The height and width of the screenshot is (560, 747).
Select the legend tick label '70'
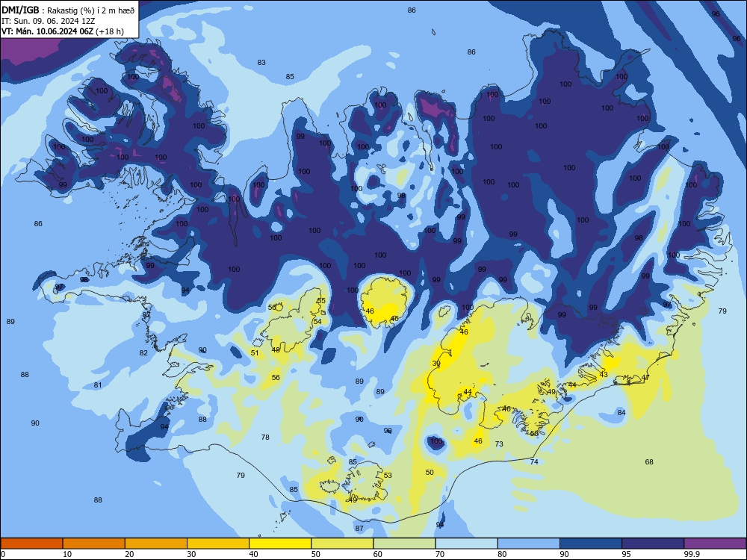pos(440,554)
